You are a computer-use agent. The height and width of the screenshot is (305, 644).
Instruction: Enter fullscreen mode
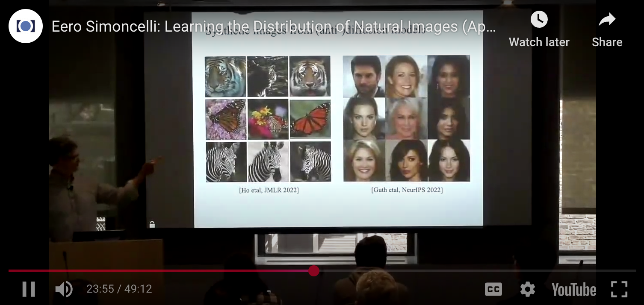coord(619,289)
